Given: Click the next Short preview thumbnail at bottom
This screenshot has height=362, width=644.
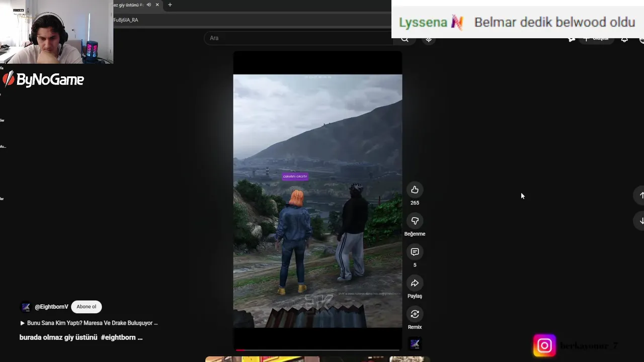Looking at the screenshot, I should (x=317, y=359).
